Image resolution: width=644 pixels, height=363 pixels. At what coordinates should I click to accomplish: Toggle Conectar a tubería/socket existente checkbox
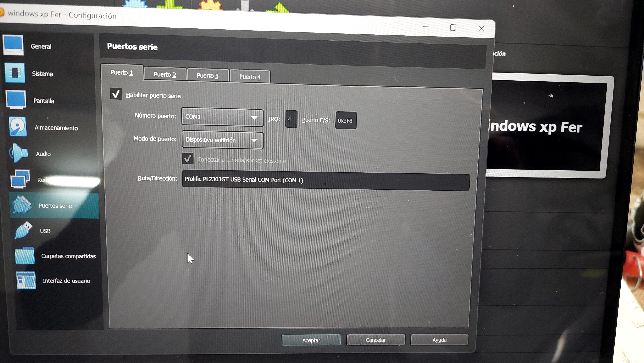(x=187, y=159)
